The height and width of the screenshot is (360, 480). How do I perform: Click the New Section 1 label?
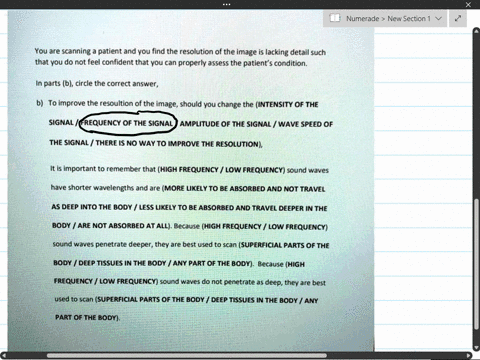(409, 19)
